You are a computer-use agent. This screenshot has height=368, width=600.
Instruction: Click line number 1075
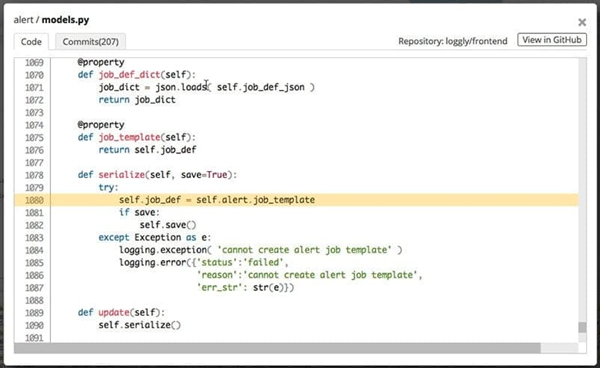34,137
